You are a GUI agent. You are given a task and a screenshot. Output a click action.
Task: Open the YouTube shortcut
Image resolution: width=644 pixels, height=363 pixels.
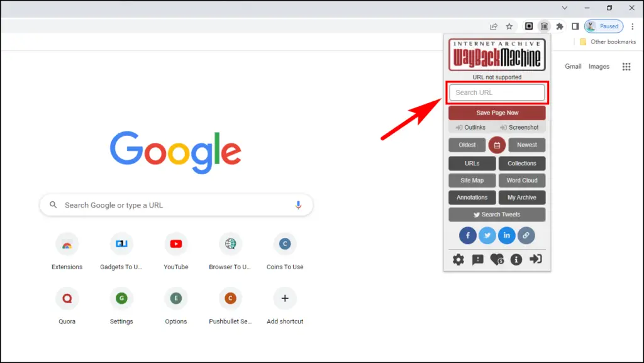point(176,250)
